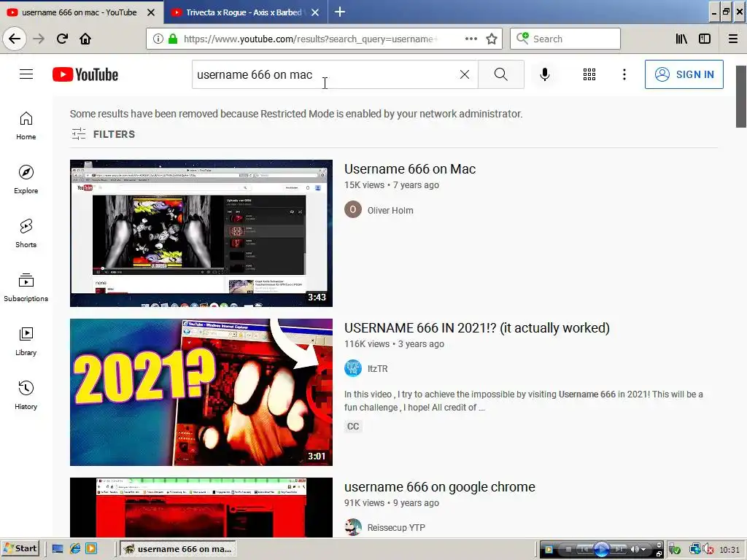Open ItzTR channel avatar
747x560 pixels.
353,368
